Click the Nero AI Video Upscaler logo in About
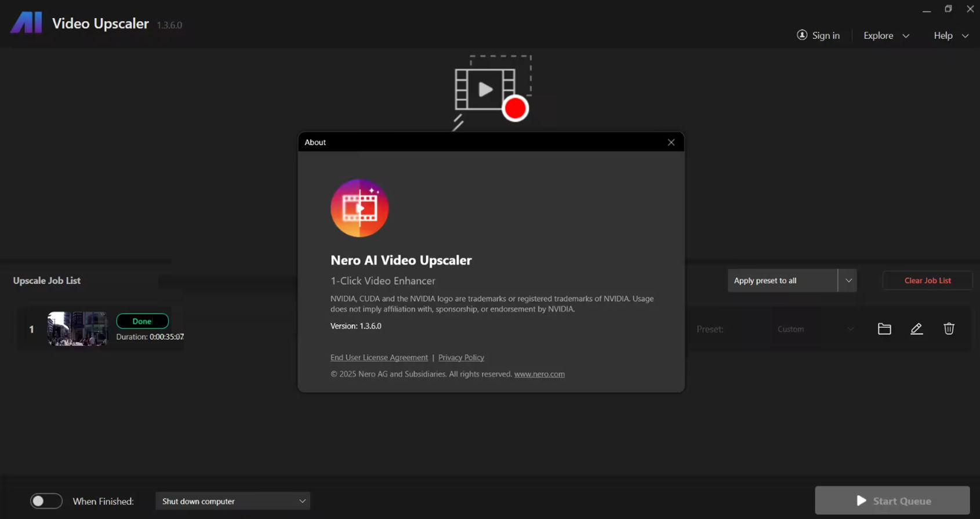Screen dimensions: 980x519 (x=360, y=208)
